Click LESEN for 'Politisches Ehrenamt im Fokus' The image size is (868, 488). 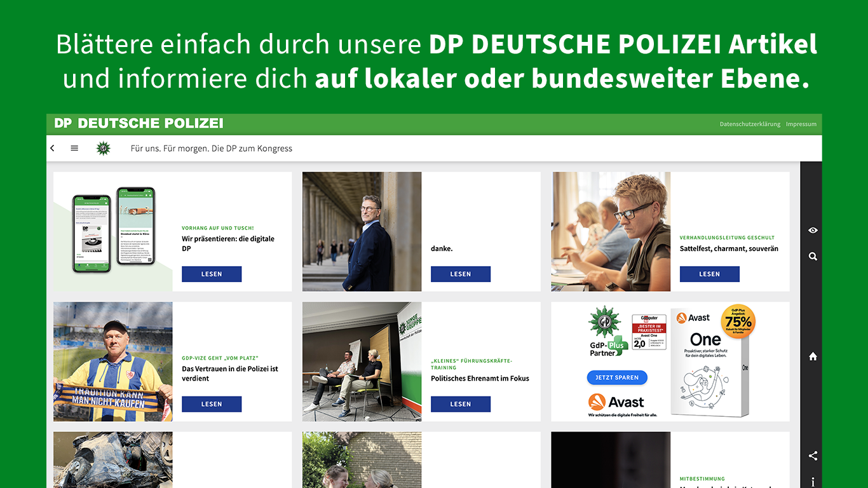click(461, 404)
